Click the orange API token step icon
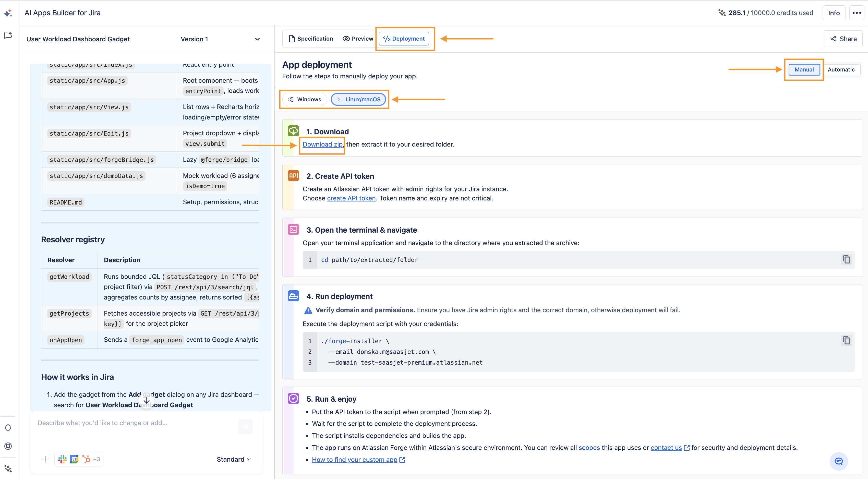The width and height of the screenshot is (868, 479). pyautogui.click(x=293, y=176)
